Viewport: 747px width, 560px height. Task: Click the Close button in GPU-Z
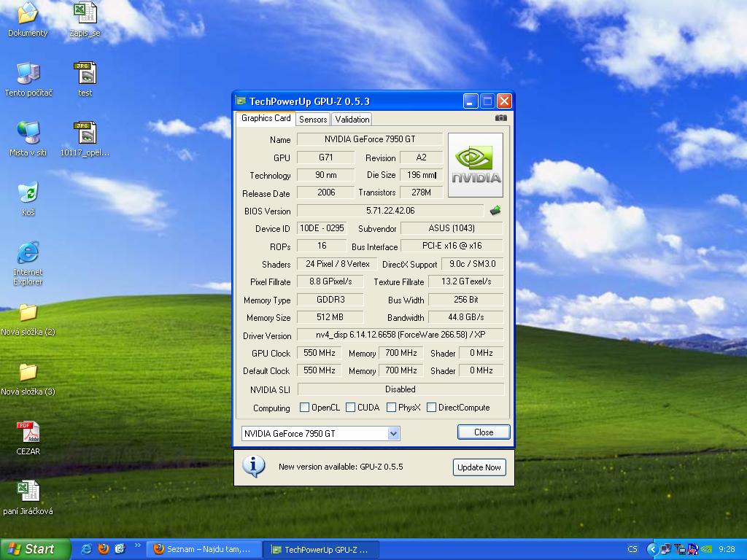483,432
